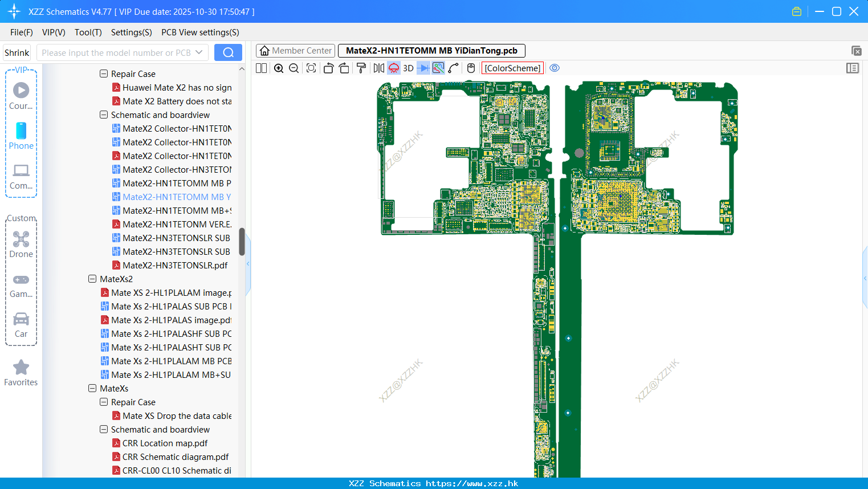Collapse the MateXs Repair Case folder

point(104,402)
